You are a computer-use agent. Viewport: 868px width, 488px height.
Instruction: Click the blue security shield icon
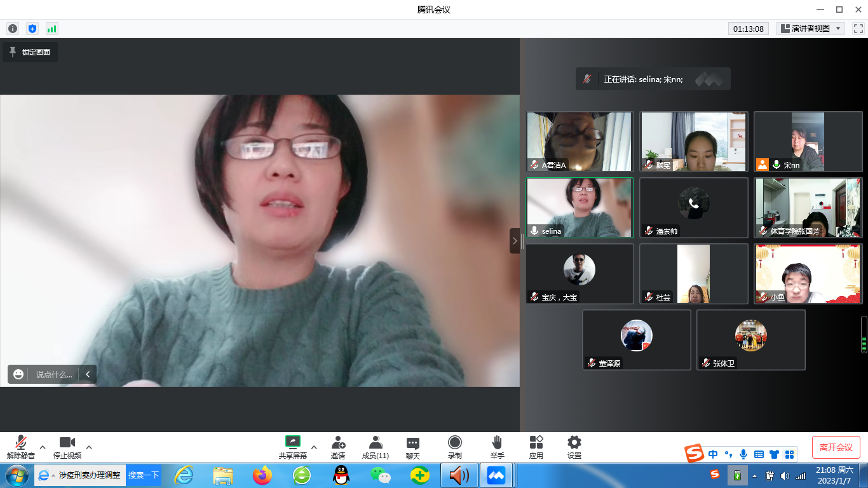pos(32,29)
